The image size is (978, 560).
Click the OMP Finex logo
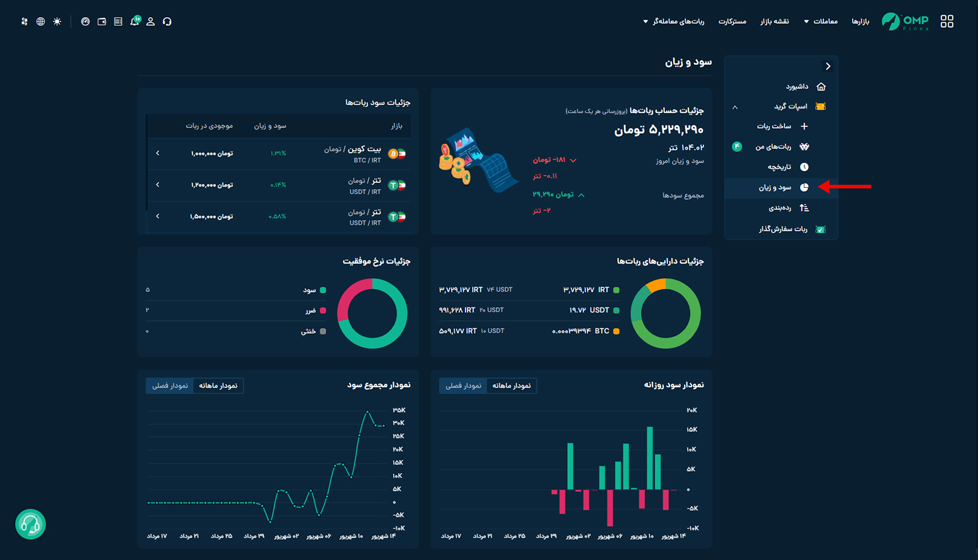coord(905,21)
